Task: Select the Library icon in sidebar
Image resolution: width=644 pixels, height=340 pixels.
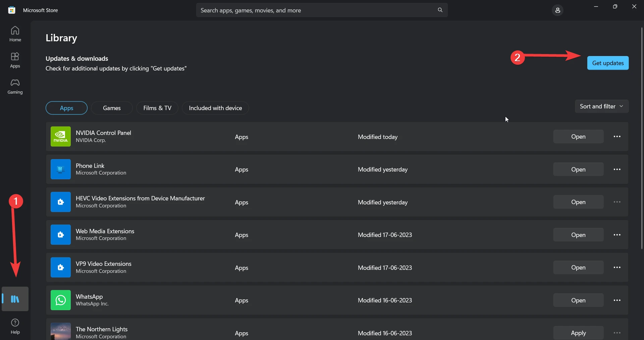Action: coord(15,299)
